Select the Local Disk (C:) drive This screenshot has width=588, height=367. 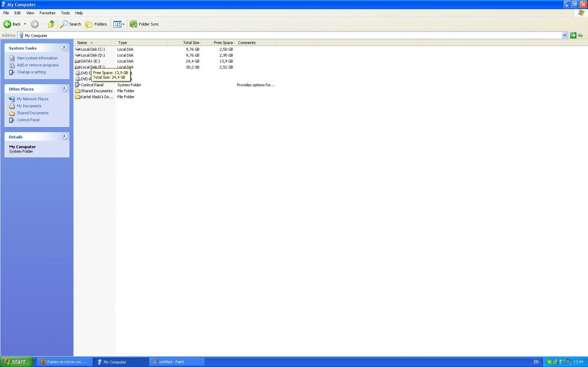coord(92,49)
